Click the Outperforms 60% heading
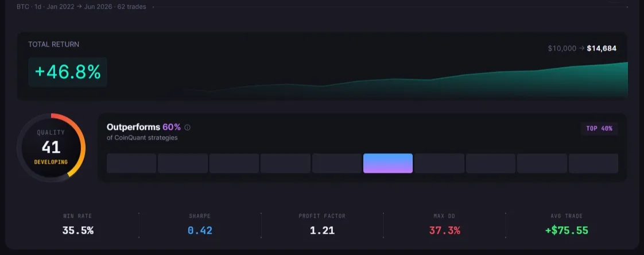This screenshot has height=255, width=644. tap(143, 127)
